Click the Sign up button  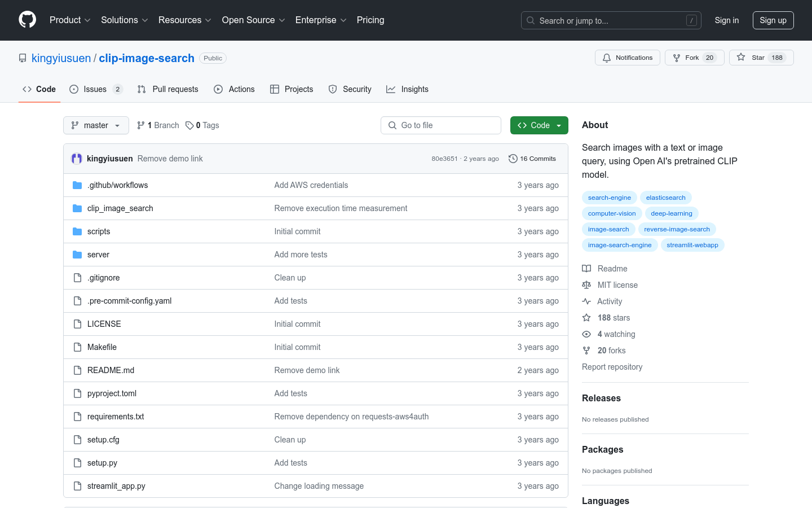(773, 20)
